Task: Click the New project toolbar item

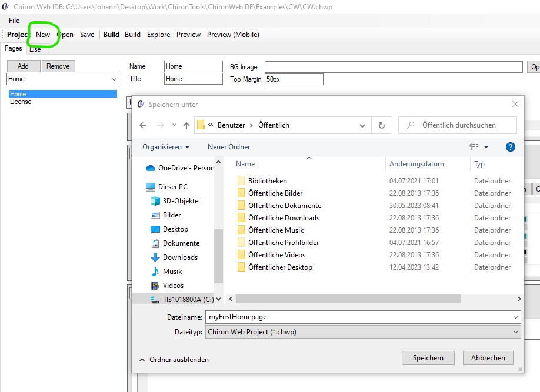Action: [43, 35]
